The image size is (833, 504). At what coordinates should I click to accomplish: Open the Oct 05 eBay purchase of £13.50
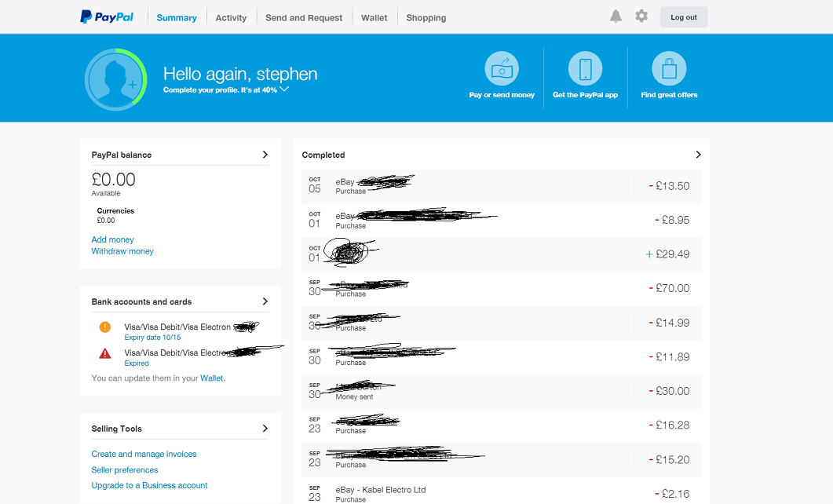point(501,186)
